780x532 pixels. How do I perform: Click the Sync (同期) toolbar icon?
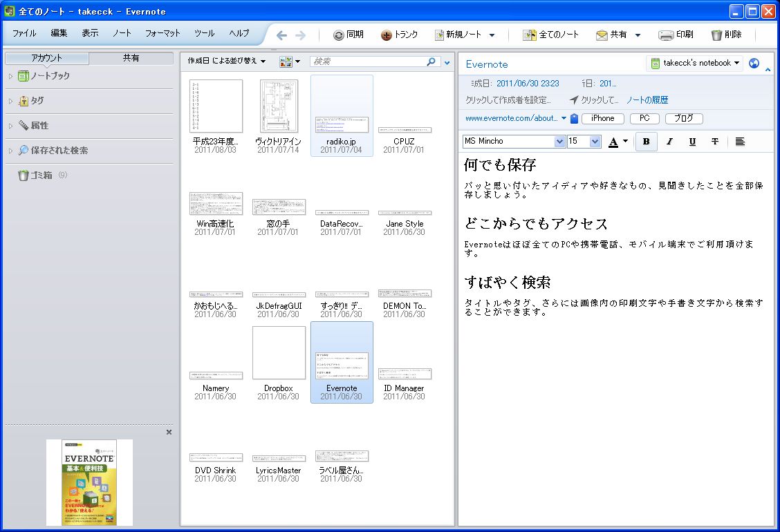(x=338, y=35)
